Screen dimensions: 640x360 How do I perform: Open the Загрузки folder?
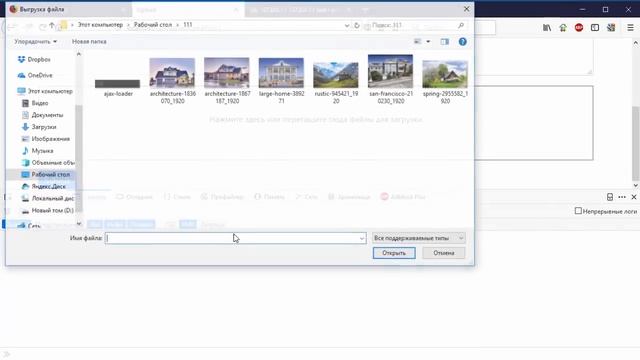[39, 127]
